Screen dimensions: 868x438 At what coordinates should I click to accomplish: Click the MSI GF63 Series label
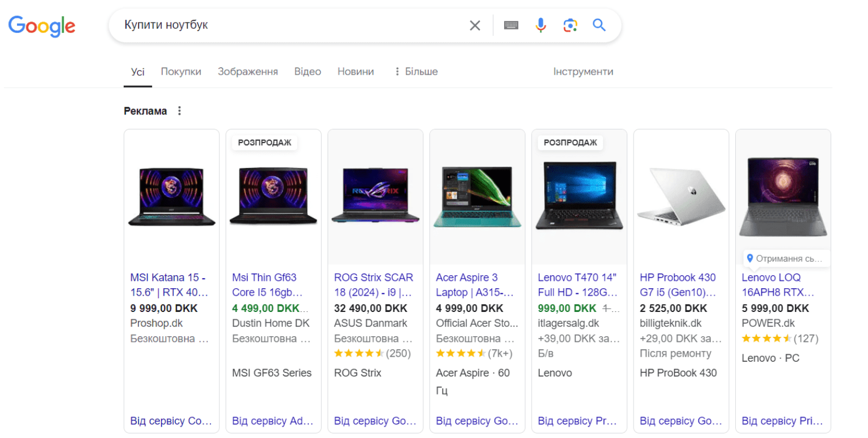[x=272, y=372]
